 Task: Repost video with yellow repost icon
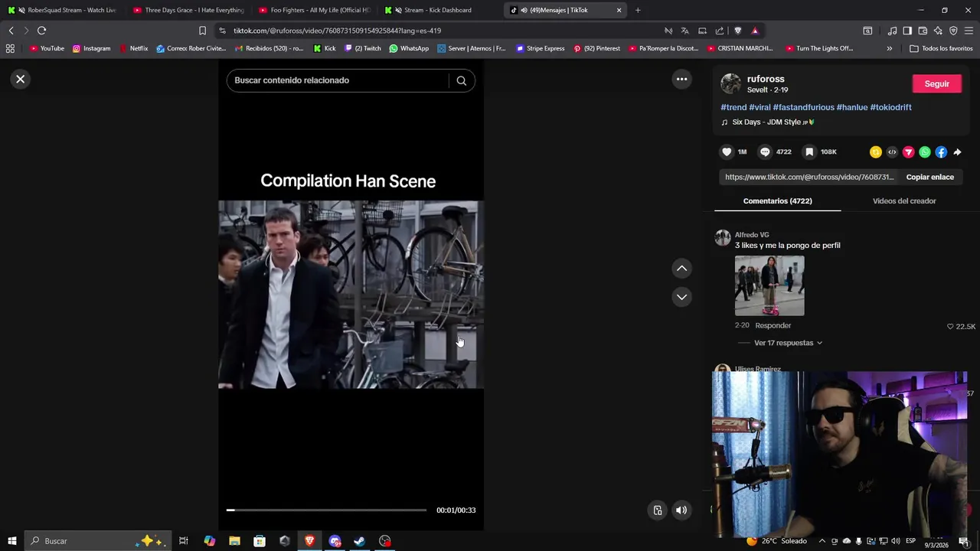876,152
